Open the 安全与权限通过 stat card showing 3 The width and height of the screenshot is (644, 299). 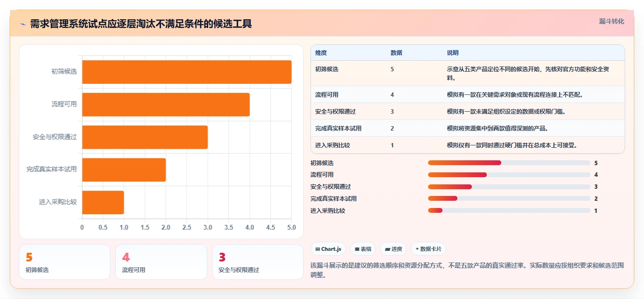pyautogui.click(x=258, y=262)
